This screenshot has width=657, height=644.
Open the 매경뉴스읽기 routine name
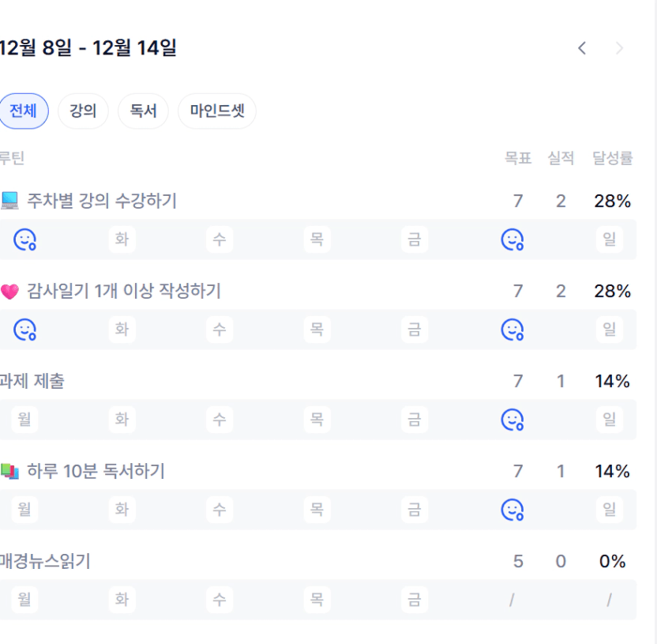click(45, 562)
